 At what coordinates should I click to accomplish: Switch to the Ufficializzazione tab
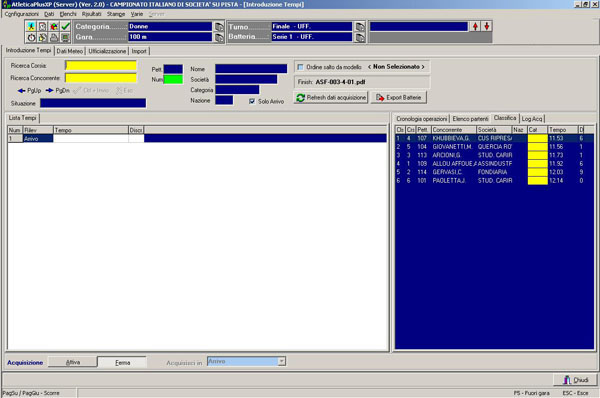tap(107, 51)
